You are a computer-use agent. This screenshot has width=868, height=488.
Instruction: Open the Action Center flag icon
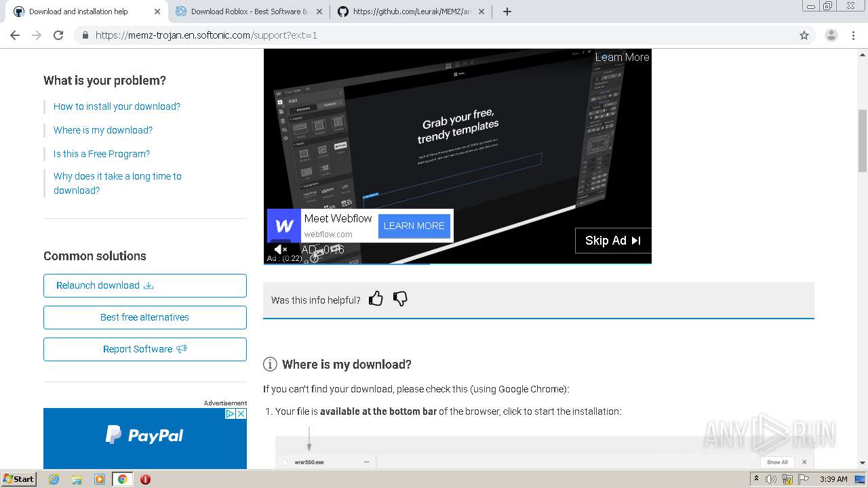pyautogui.click(x=804, y=479)
